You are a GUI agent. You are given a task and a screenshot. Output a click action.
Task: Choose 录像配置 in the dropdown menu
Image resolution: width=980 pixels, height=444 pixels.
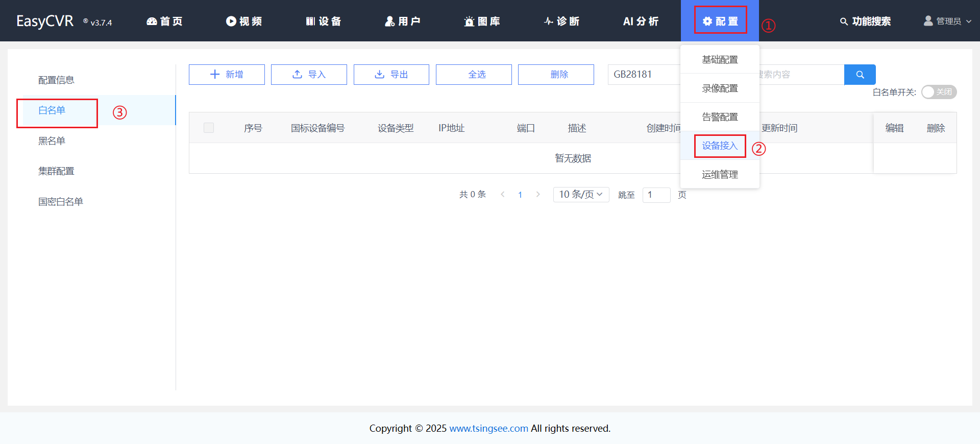click(x=720, y=88)
